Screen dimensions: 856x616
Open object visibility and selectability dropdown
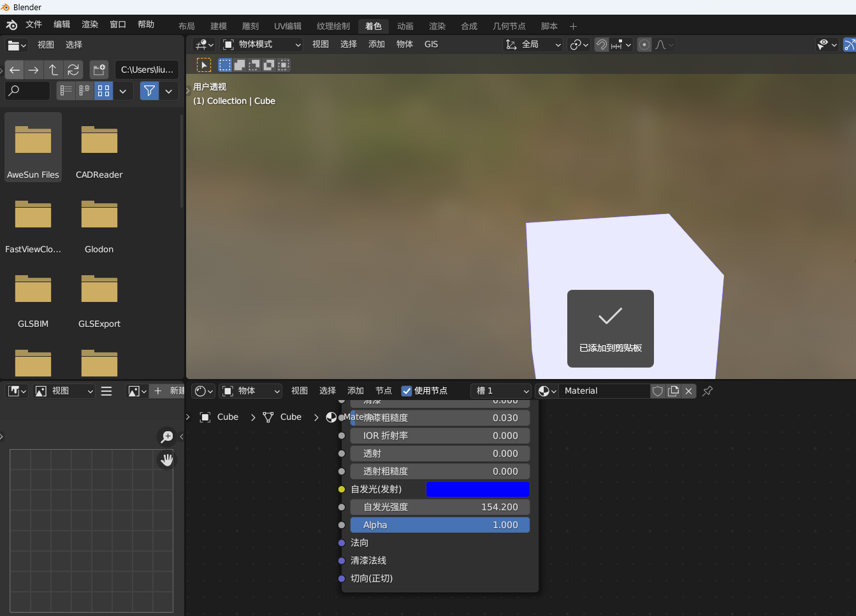827,45
